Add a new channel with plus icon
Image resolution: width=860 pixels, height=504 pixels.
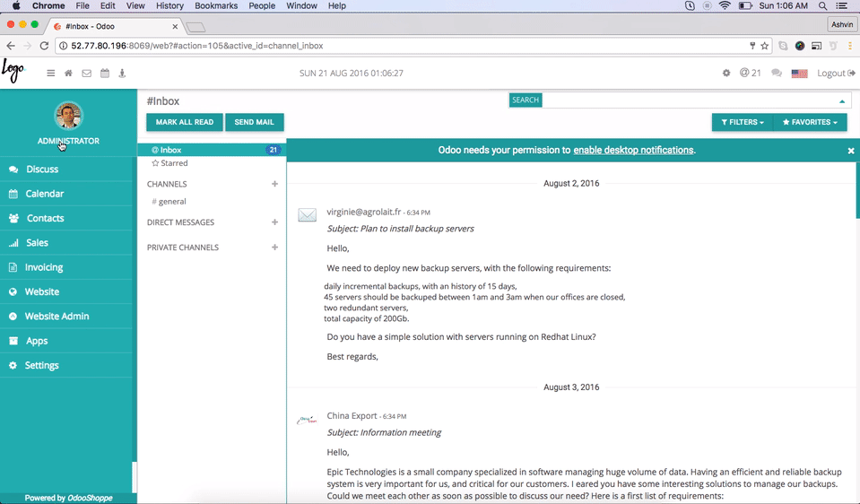[274, 184]
